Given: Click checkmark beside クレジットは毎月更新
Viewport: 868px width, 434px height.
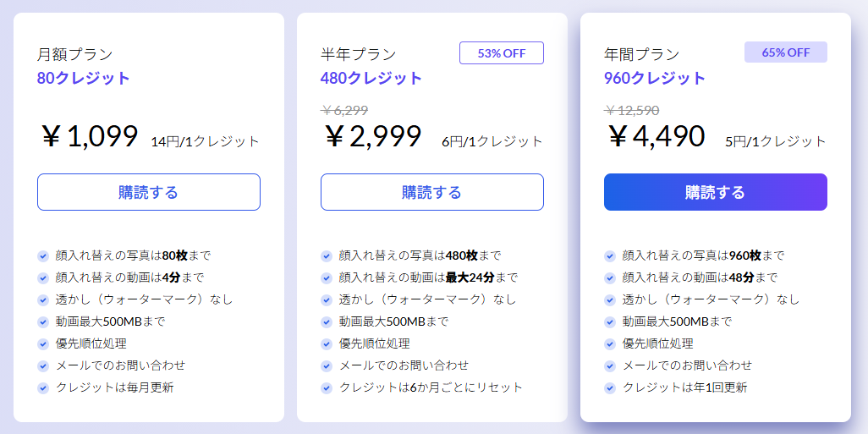Looking at the screenshot, I should click(43, 388).
